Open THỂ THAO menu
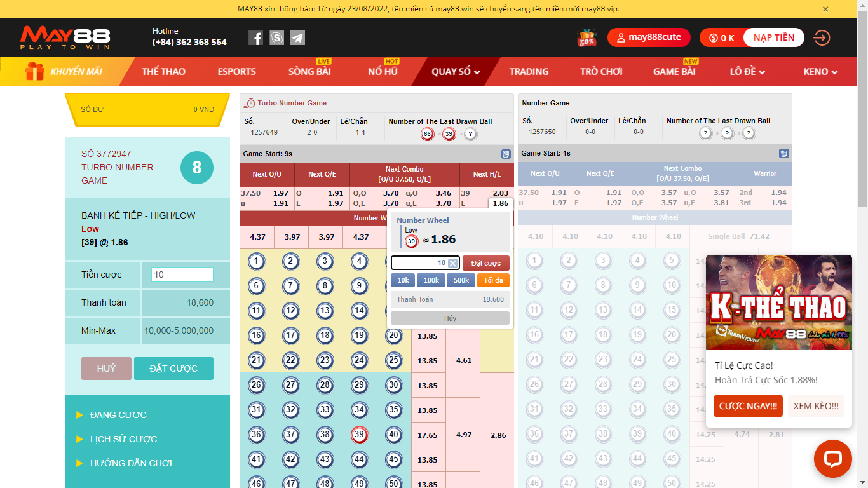 tap(163, 71)
